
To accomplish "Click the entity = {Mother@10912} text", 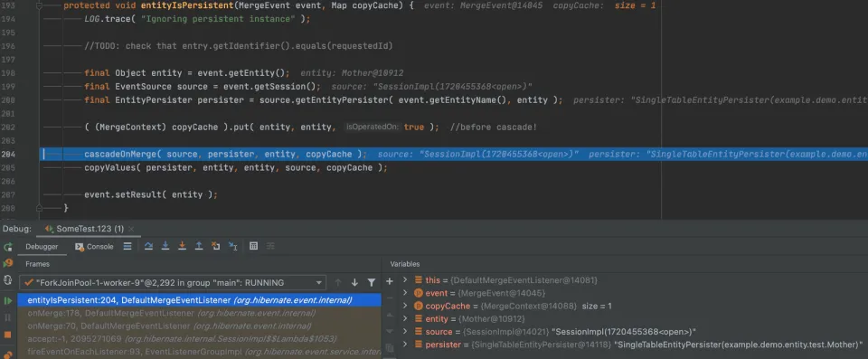I will (475, 319).
